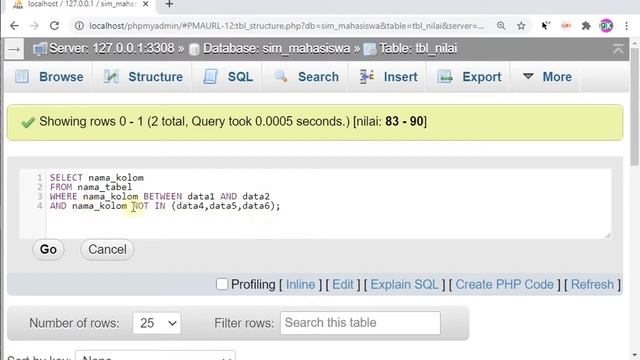Image resolution: width=640 pixels, height=360 pixels.
Task: Open the Insert tab
Action: point(388,77)
